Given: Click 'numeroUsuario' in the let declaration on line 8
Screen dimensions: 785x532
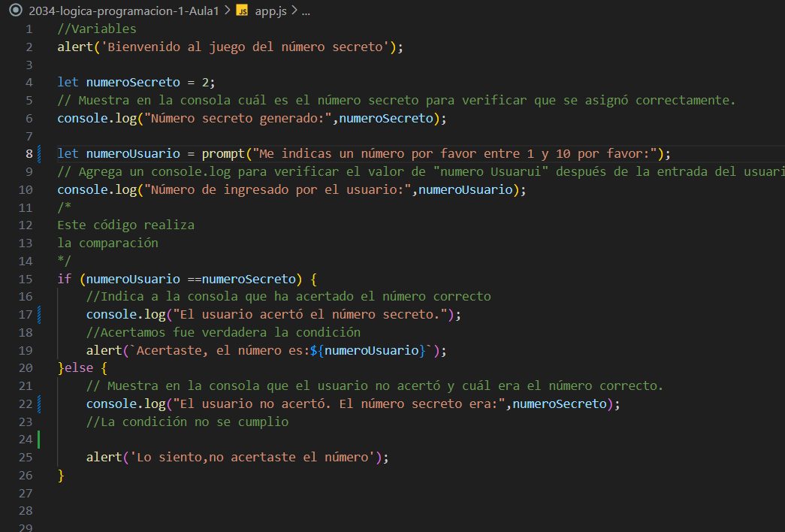Looking at the screenshot, I should (x=133, y=154).
